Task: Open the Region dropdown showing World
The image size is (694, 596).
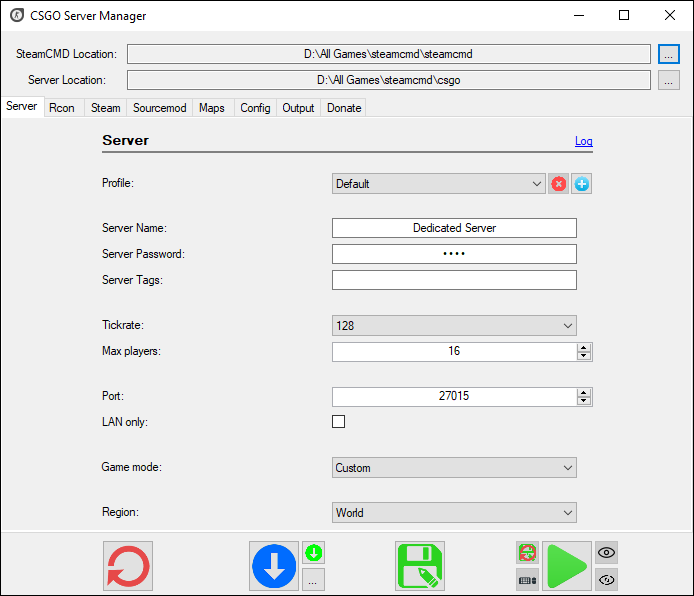Action: click(454, 512)
